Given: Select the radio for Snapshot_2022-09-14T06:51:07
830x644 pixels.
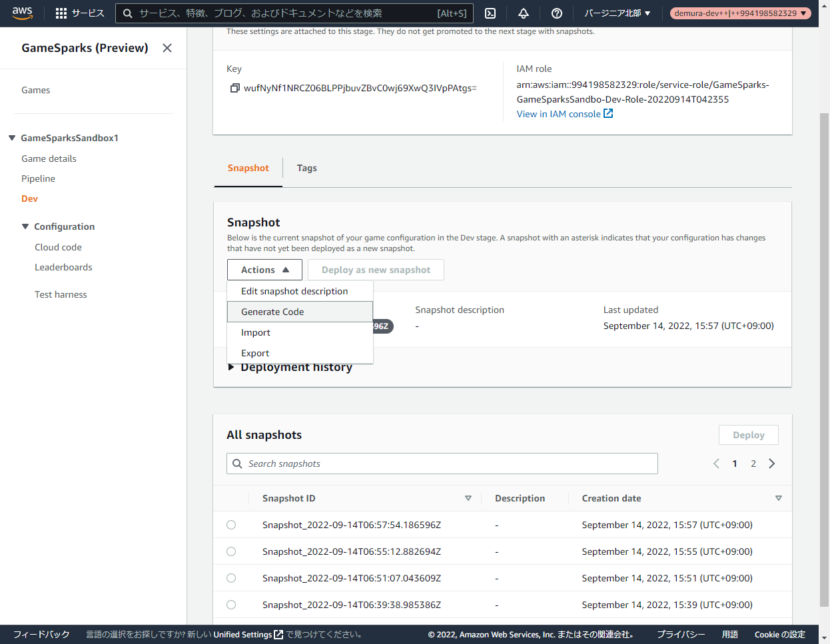Looking at the screenshot, I should pos(231,577).
